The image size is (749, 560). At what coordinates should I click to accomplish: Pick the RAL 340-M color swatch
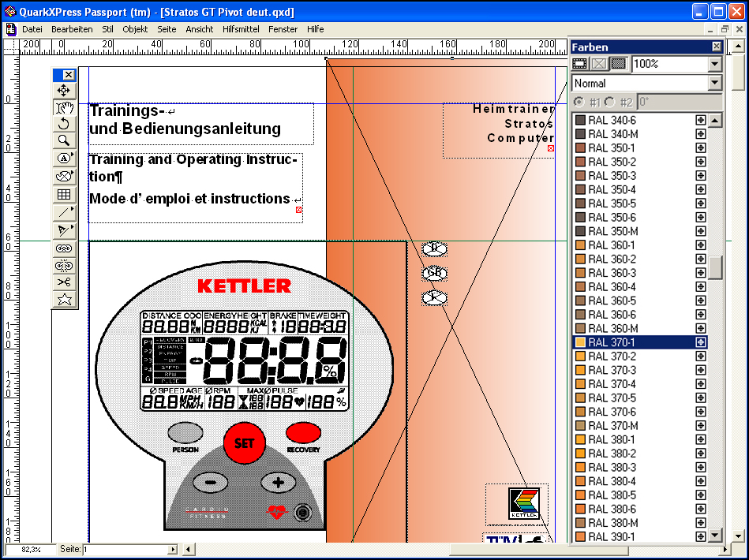pyautogui.click(x=580, y=134)
